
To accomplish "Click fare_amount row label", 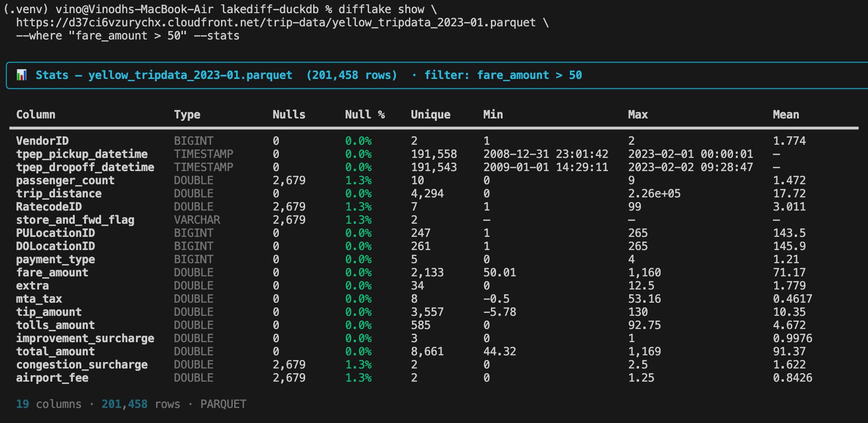I will pos(52,273).
